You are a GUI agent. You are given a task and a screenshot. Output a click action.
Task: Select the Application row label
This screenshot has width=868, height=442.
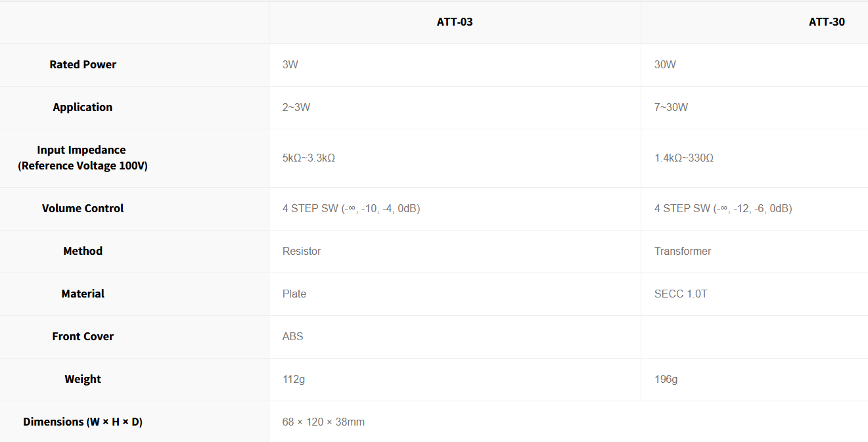click(83, 107)
